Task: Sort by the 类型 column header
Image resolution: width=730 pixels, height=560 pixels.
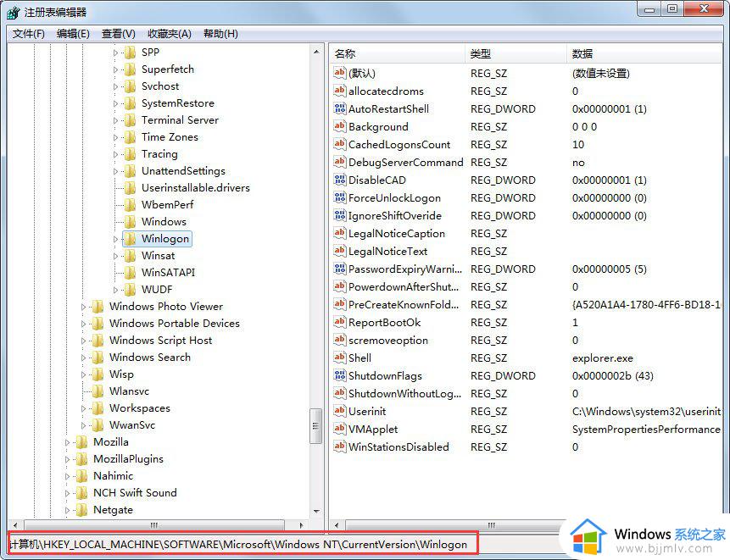Action: (515, 53)
